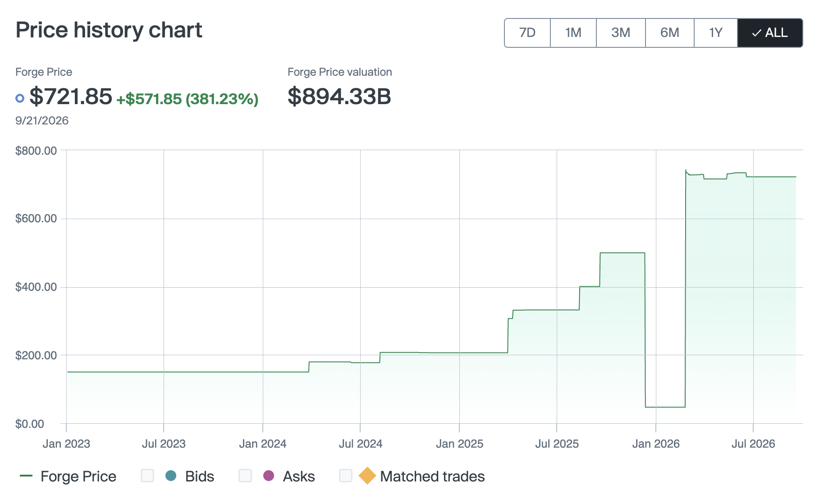Click the ALL range button
824x504 pixels.
point(770,33)
